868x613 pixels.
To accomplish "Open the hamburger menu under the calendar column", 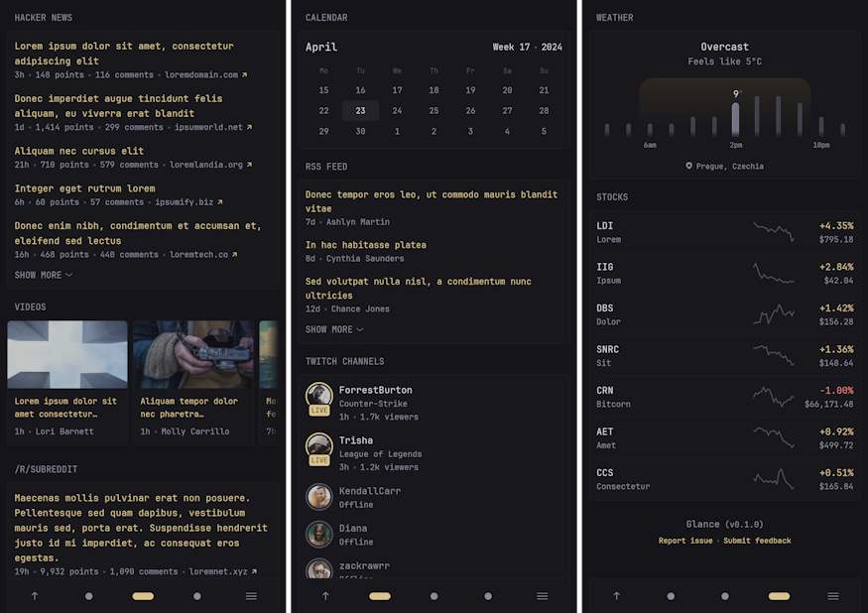I will click(x=542, y=596).
